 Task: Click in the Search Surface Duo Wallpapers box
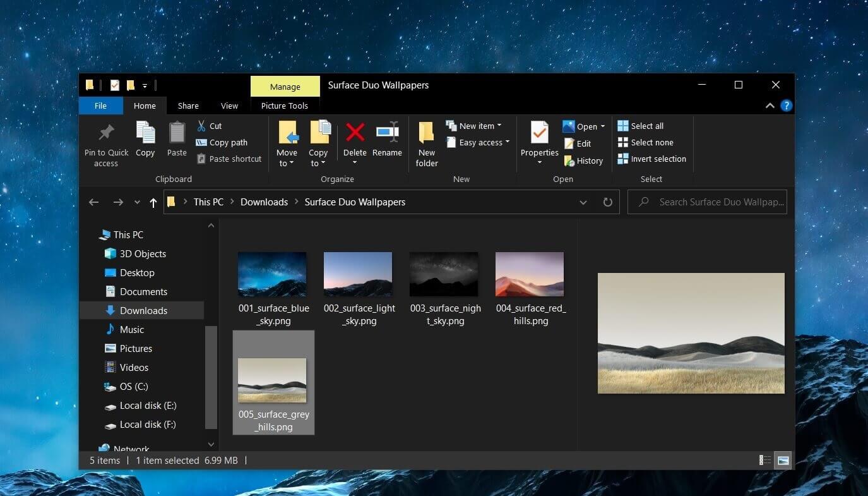(x=707, y=202)
